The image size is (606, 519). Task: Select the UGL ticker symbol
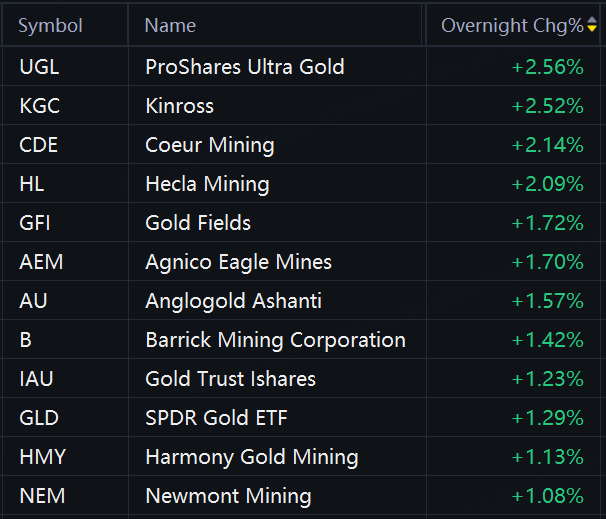[x=37, y=67]
